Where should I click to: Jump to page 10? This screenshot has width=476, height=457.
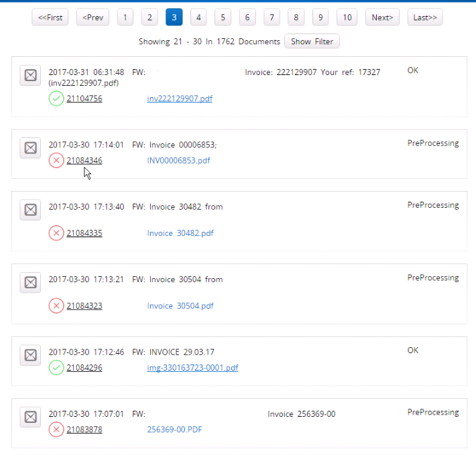pos(347,17)
